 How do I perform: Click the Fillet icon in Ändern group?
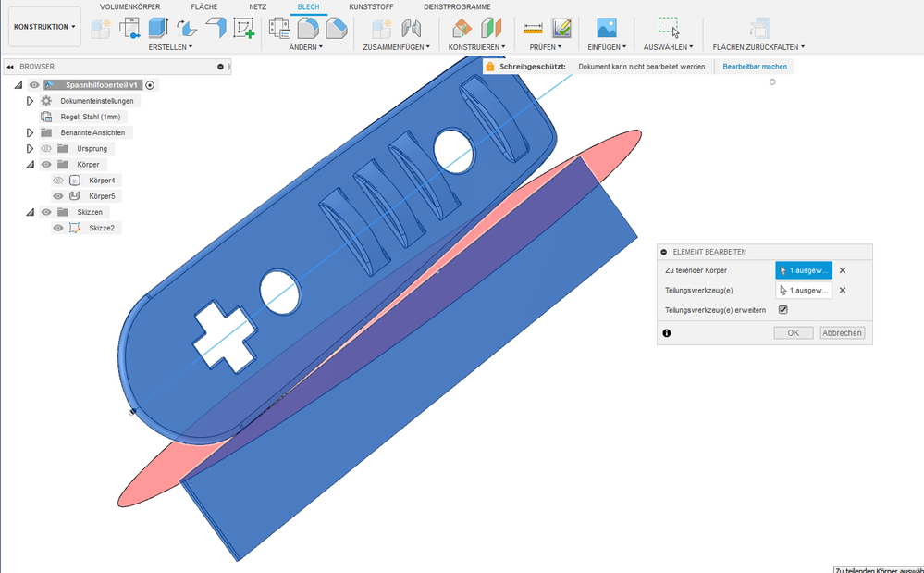(308, 28)
